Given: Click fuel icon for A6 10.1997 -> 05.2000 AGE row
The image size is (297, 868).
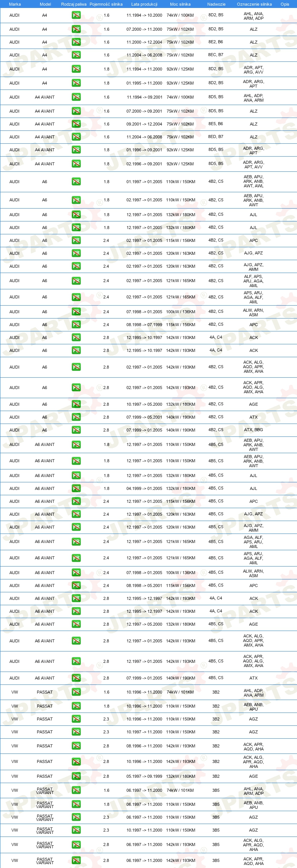Looking at the screenshot, I should [76, 404].
